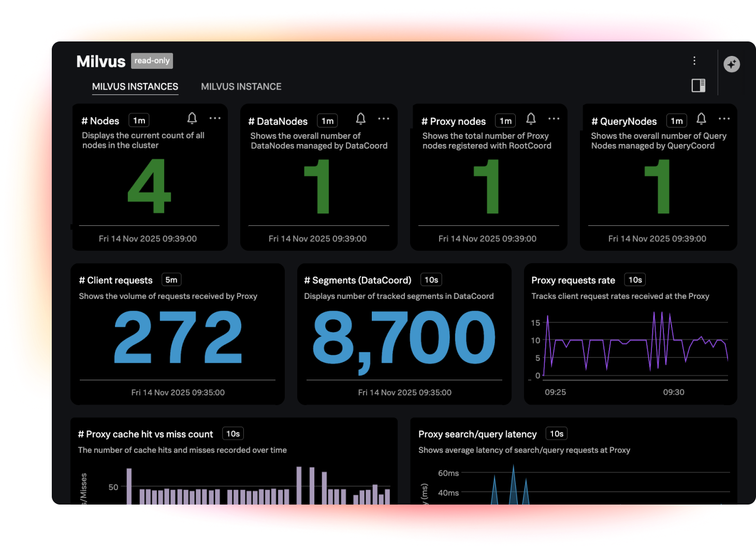The width and height of the screenshot is (756, 546).
Task: Select the Proxy requests rate panel title
Action: 573,280
